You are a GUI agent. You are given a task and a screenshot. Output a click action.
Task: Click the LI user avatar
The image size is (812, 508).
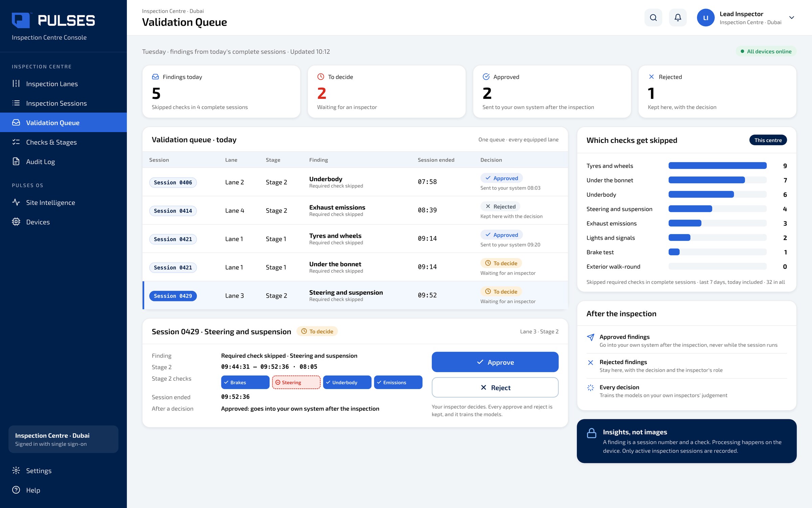(705, 18)
